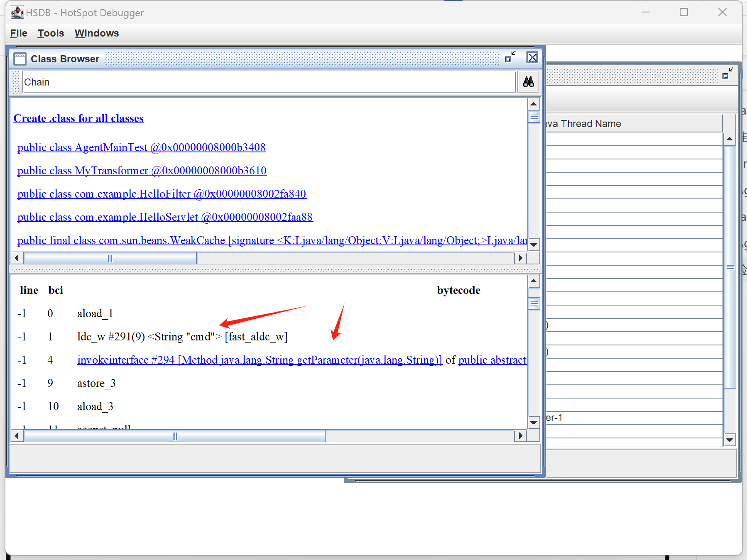Open the Tools menu

coord(51,33)
